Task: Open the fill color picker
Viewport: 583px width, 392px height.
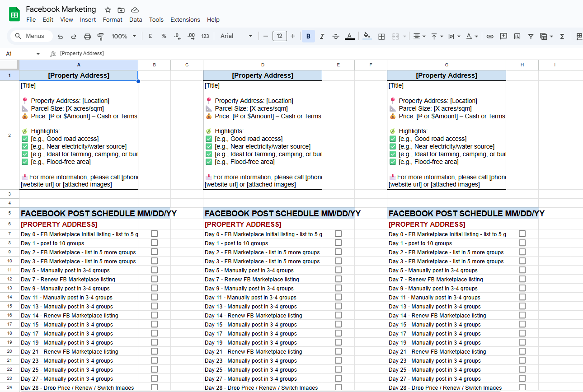Action: click(x=367, y=36)
